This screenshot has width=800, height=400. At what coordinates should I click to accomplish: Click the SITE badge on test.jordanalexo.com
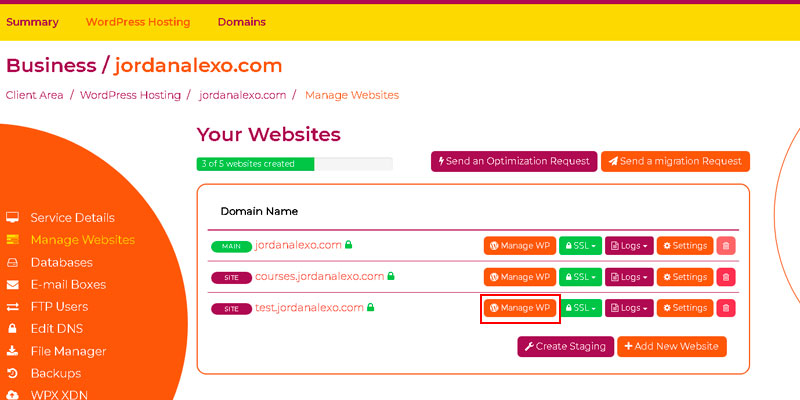point(232,309)
